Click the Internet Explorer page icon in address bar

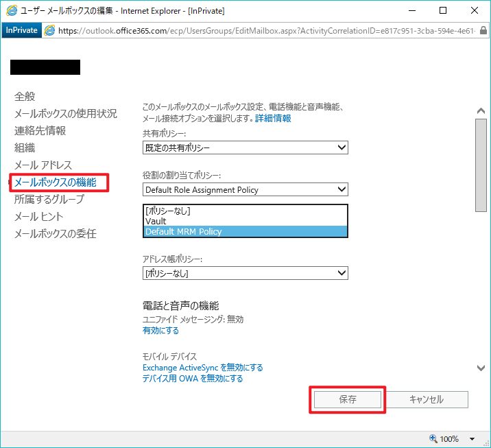tap(49, 30)
